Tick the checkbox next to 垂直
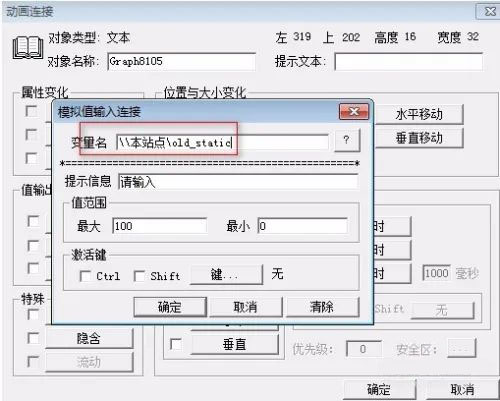500x401 pixels. [176, 344]
